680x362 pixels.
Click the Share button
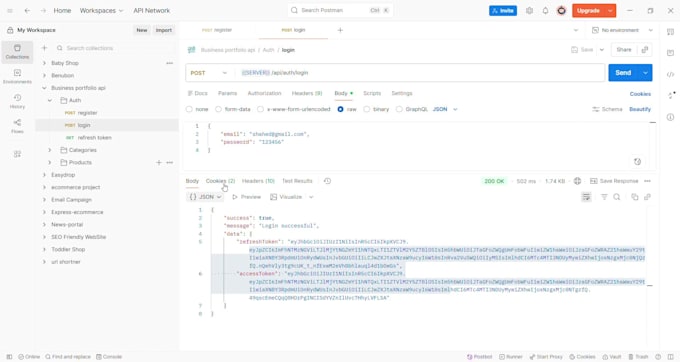624,50
